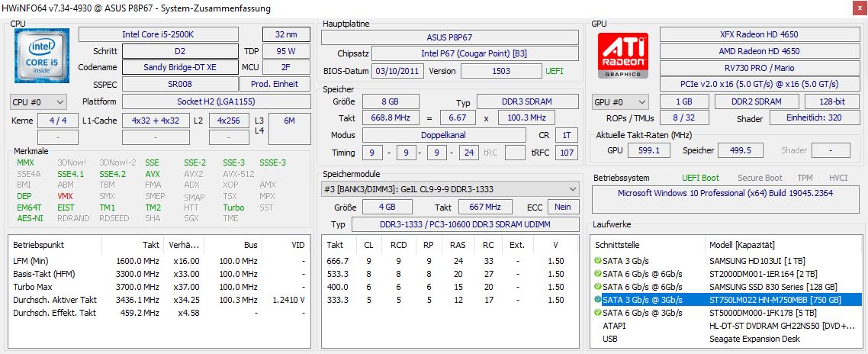This screenshot has width=868, height=354.
Task: Click the Secure Boot indicator
Action: tap(760, 178)
